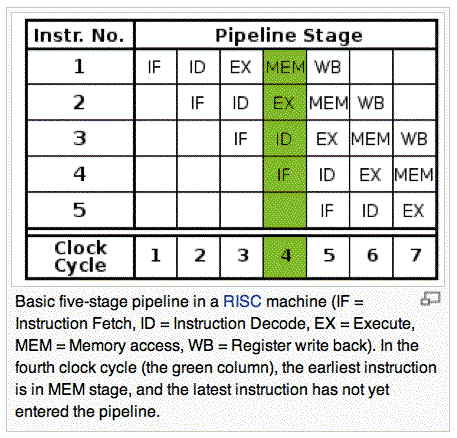Open the RISC link in caption
Screen dimensions: 457x438
[x=242, y=301]
